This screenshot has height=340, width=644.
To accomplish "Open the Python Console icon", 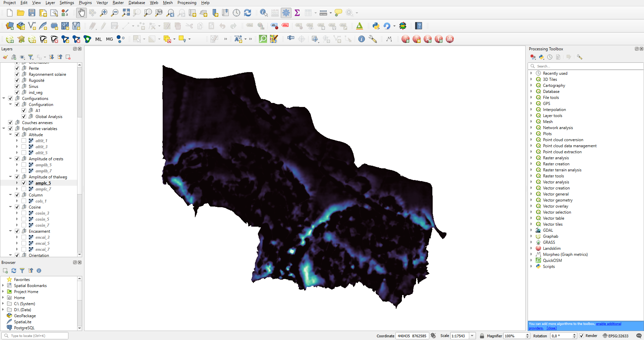I will point(376,26).
